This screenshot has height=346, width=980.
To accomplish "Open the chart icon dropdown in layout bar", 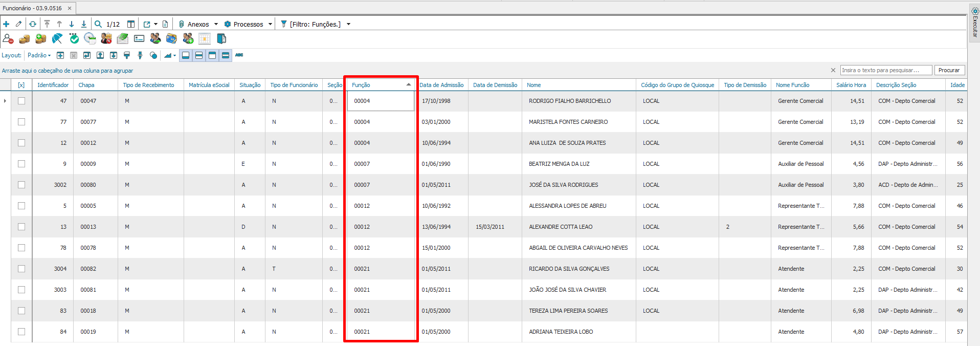I will 174,55.
